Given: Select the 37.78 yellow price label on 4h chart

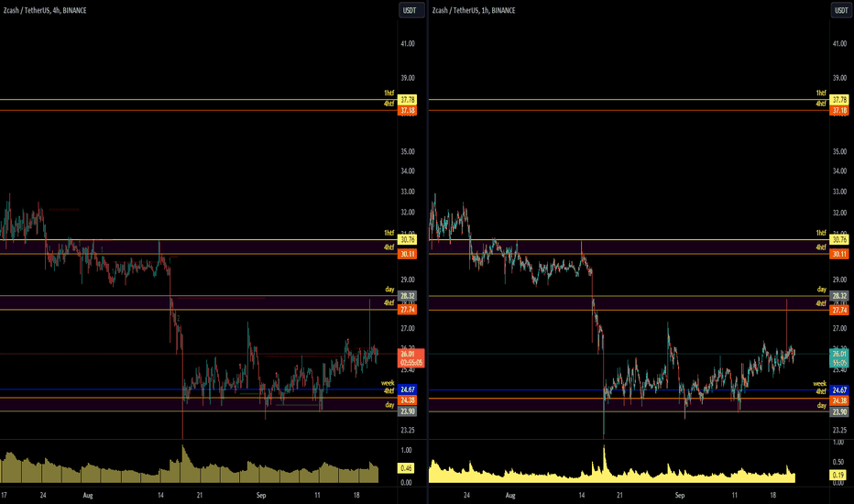Looking at the screenshot, I should tap(408, 100).
